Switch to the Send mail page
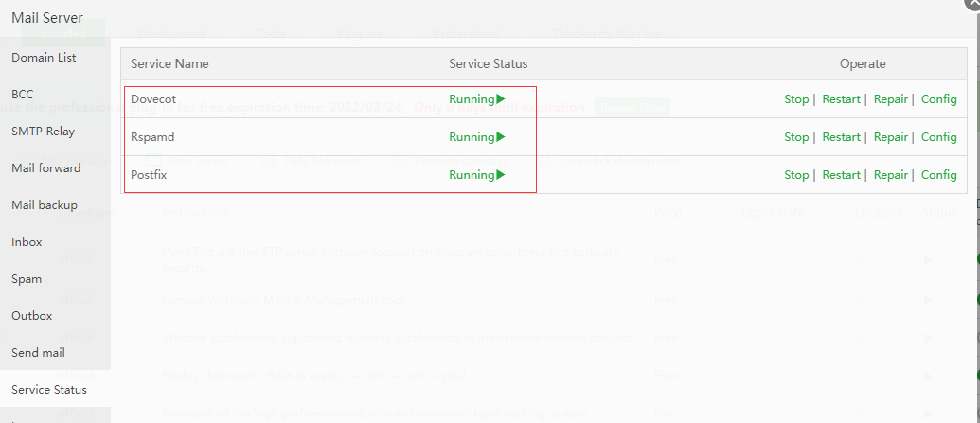 [38, 353]
